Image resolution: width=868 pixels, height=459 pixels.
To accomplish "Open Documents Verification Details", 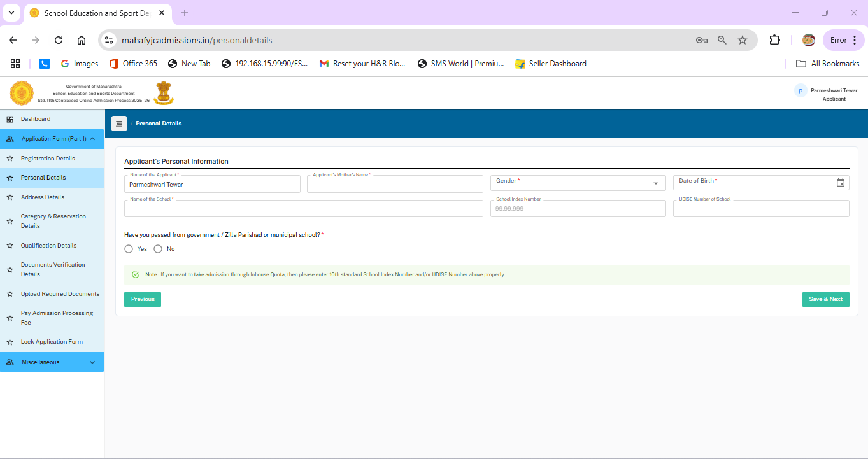I will click(x=52, y=269).
